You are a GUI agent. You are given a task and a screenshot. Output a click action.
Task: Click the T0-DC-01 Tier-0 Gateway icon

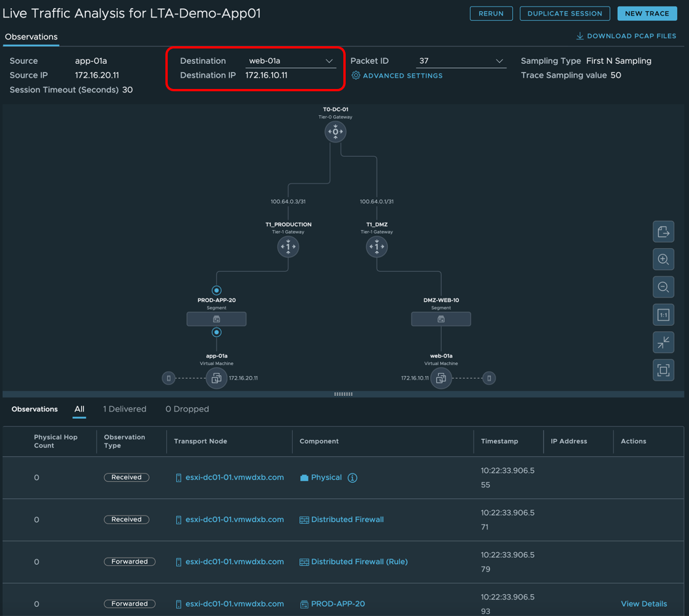coord(335,132)
